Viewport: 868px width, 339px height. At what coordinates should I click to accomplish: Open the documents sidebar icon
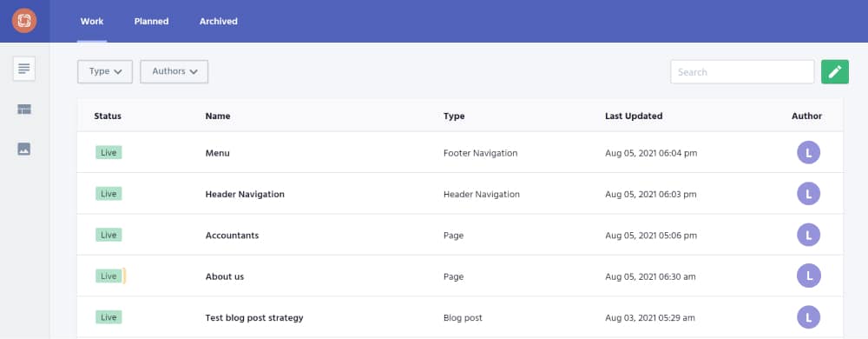click(x=24, y=69)
